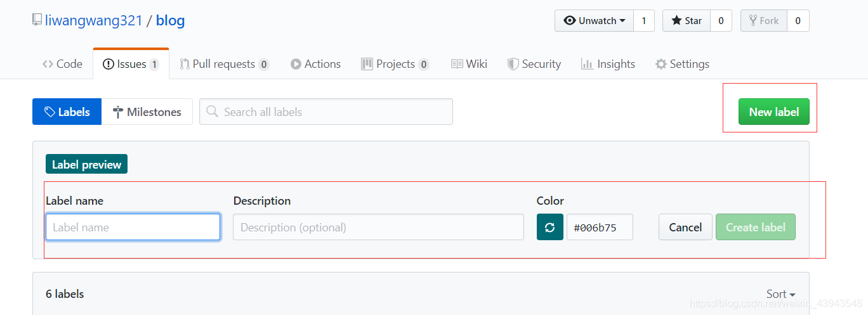Cancel creating the new label

pos(685,227)
